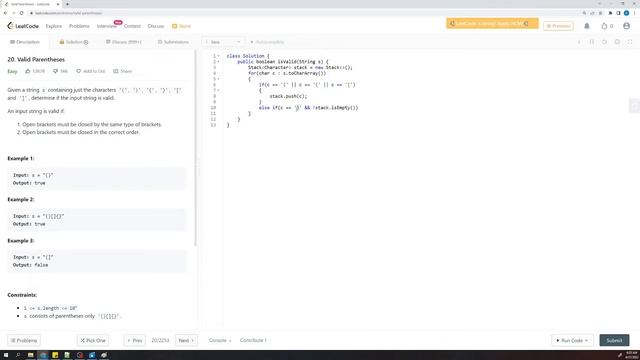Collapse code fold arrow at line 1
Image resolution: width=640 pixels, height=360 pixels.
click(218, 56)
